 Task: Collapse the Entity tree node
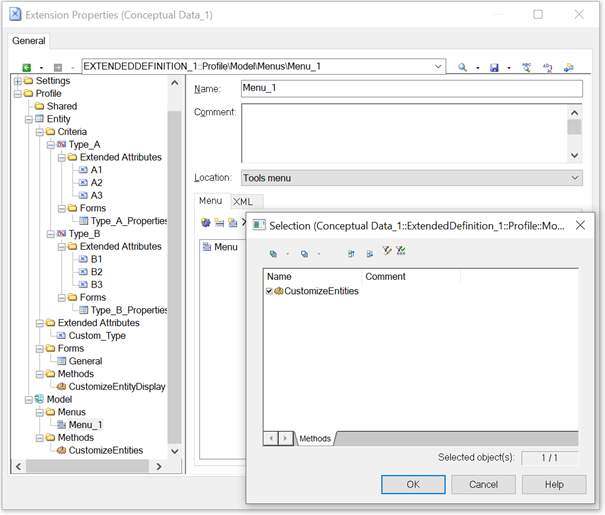pos(29,119)
